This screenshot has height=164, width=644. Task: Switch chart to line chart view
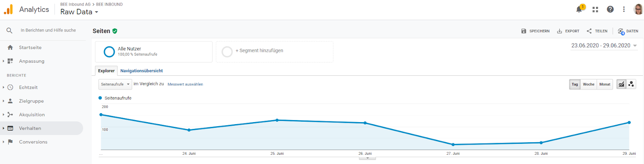(x=621, y=84)
